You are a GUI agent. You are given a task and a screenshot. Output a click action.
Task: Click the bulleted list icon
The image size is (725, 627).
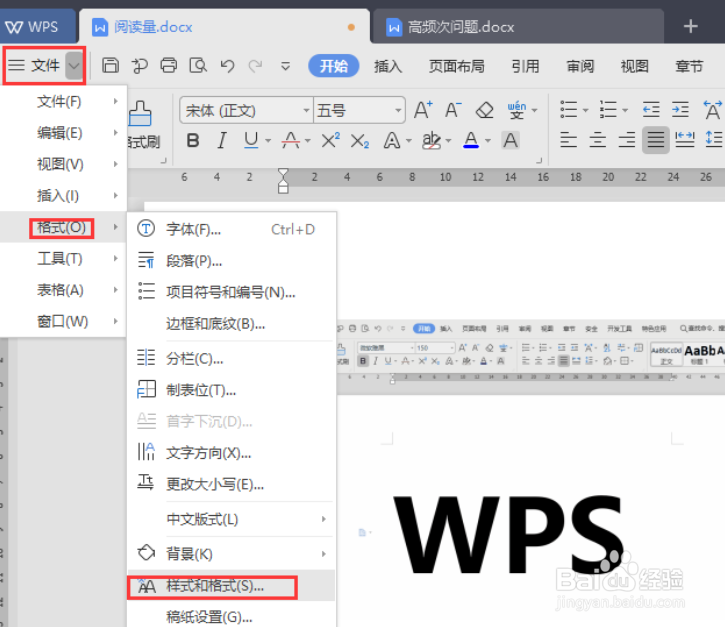569,110
